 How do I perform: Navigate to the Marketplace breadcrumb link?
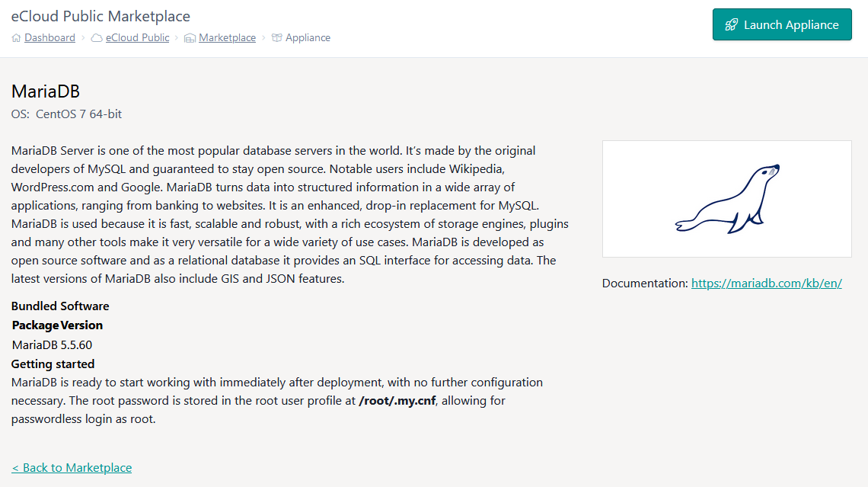pyautogui.click(x=227, y=38)
